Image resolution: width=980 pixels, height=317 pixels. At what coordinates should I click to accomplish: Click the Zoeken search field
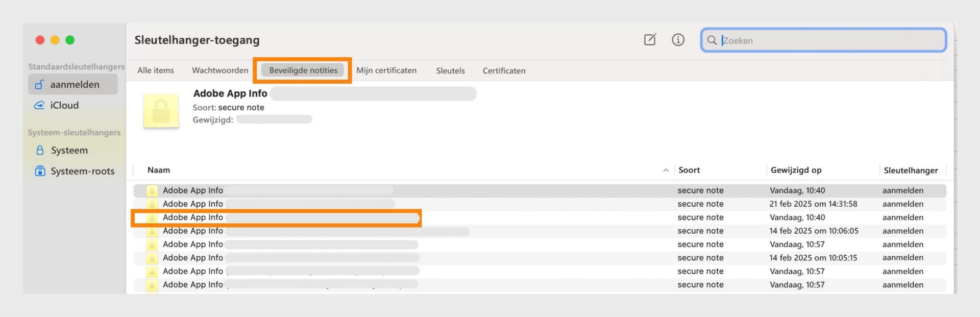click(x=823, y=40)
